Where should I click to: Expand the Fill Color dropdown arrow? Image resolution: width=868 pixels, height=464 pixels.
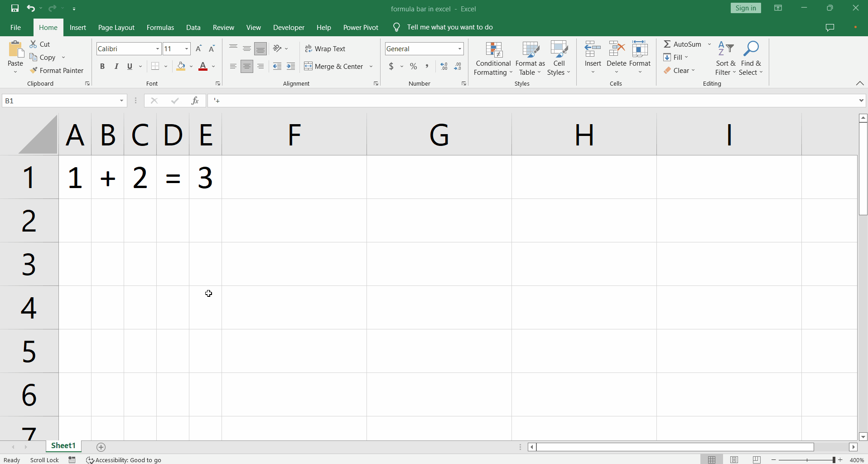[x=191, y=66]
